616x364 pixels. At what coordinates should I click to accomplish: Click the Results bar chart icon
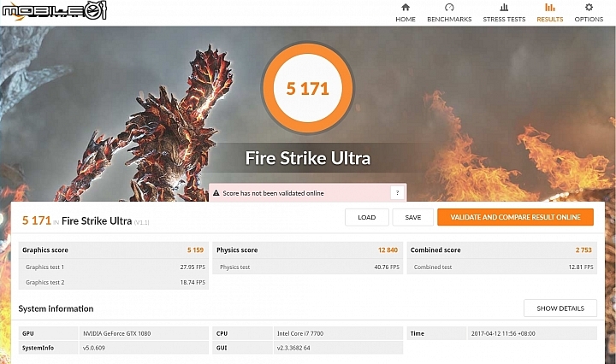550,7
